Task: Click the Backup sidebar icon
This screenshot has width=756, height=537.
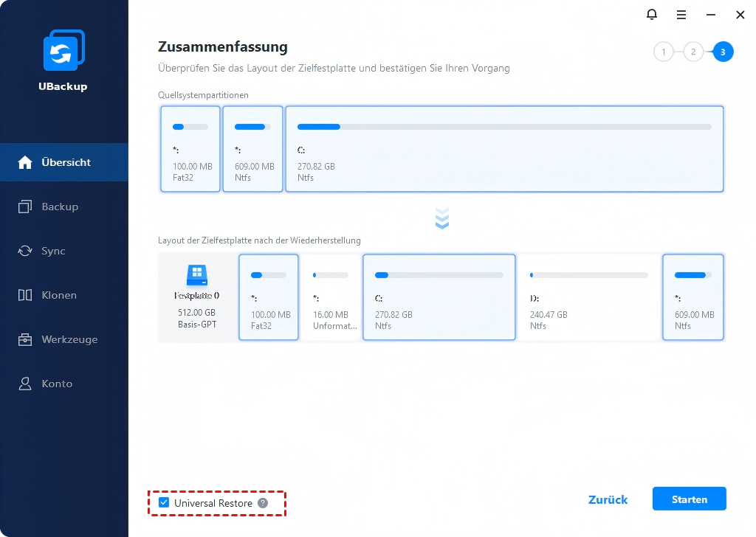Action: point(25,207)
